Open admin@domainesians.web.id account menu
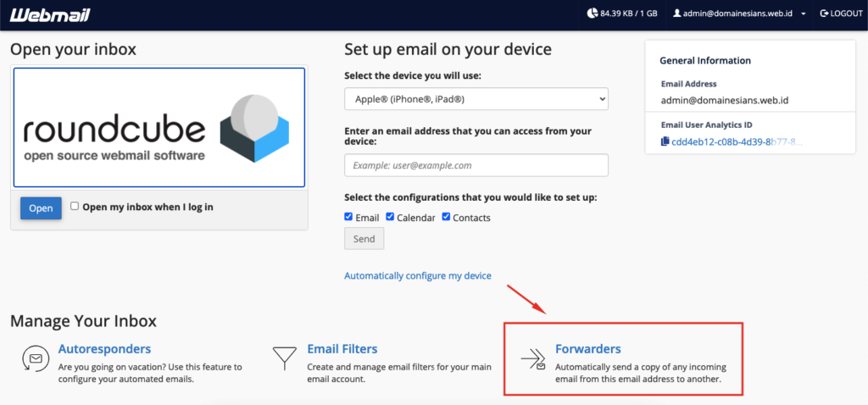The width and height of the screenshot is (868, 405). click(x=739, y=14)
